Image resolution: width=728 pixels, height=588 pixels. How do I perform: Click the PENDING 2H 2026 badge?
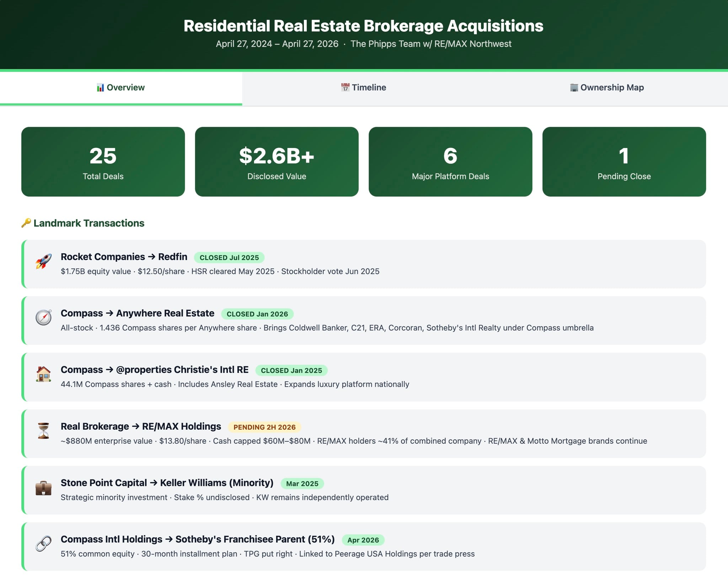point(264,427)
